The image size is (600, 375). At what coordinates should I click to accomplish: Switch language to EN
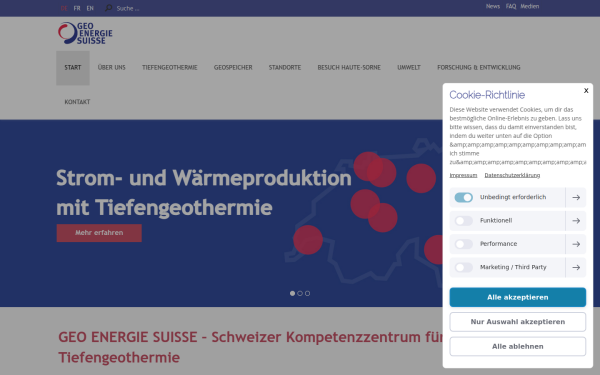tap(90, 8)
